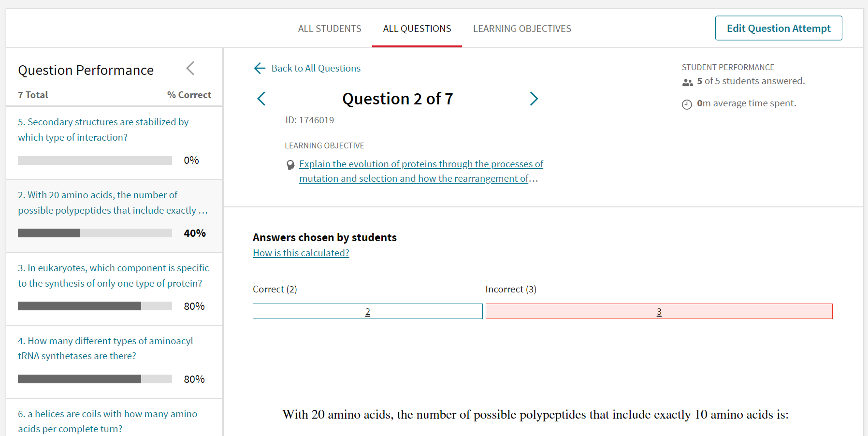Select question 4 about aminoacyl tRNA synthetases

click(105, 348)
